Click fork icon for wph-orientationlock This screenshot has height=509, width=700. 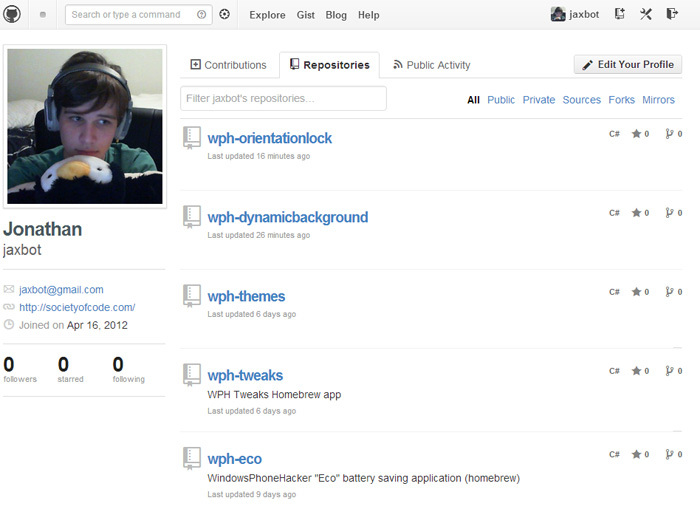tap(669, 134)
